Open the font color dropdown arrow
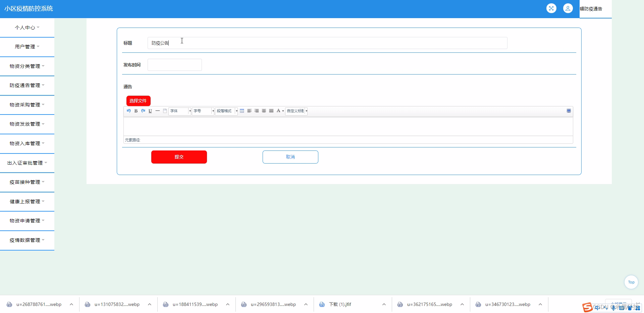Viewport: 644px width, 313px height. 283,111
